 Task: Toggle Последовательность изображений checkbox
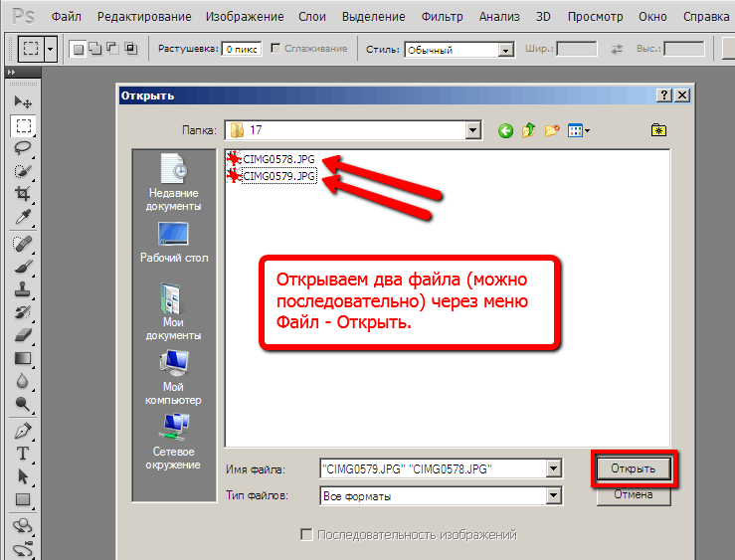click(306, 534)
